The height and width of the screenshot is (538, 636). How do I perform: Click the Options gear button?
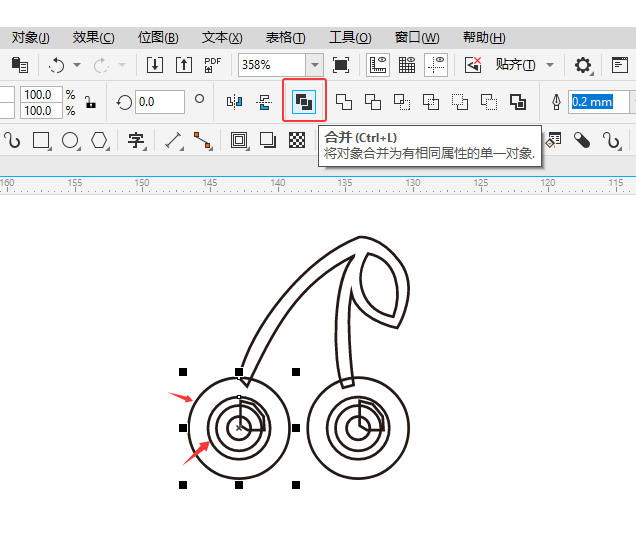[583, 65]
